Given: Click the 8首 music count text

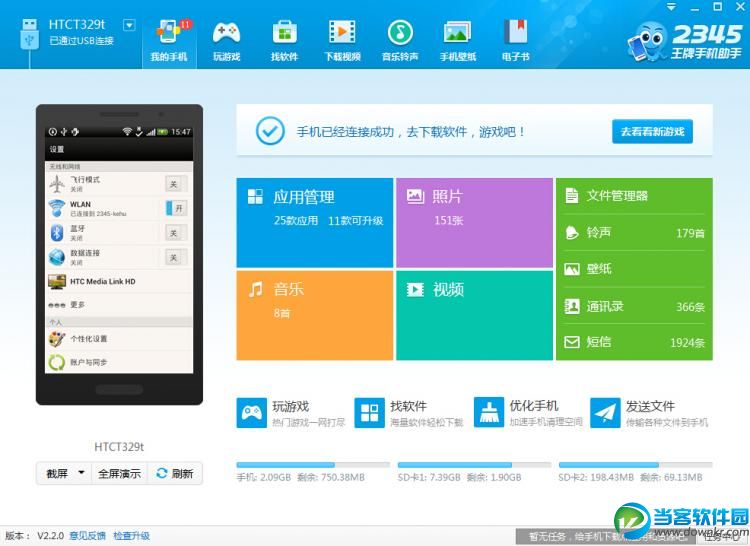Looking at the screenshot, I should point(282,313).
